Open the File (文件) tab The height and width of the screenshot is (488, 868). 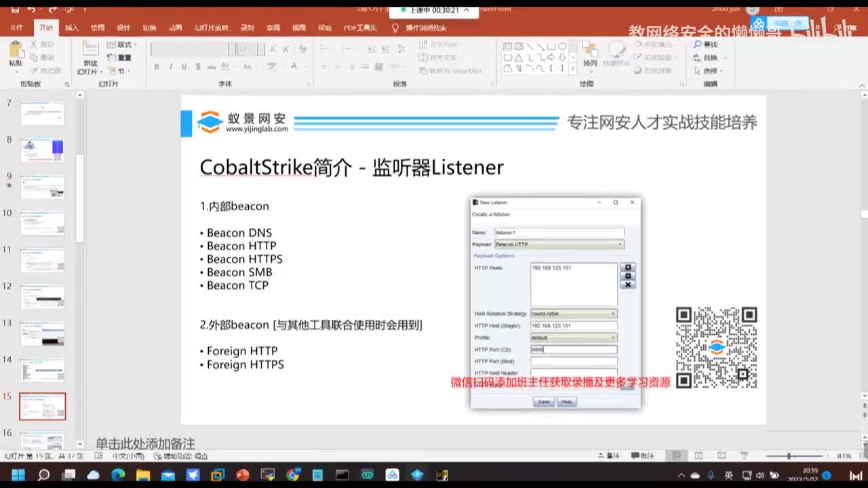(17, 28)
